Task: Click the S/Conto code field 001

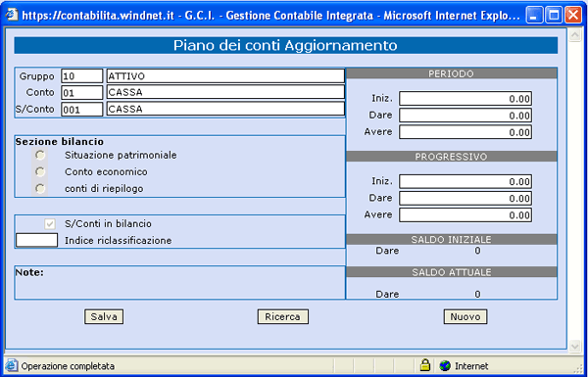Action: [81, 109]
